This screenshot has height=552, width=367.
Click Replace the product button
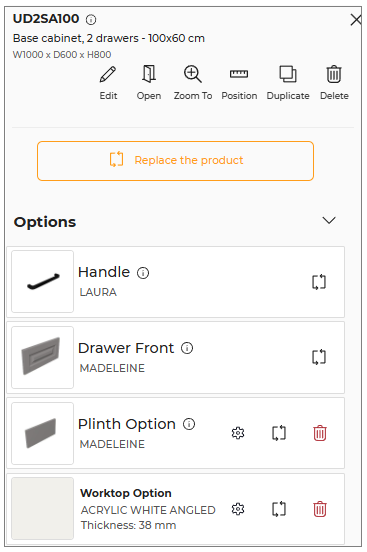(x=175, y=161)
